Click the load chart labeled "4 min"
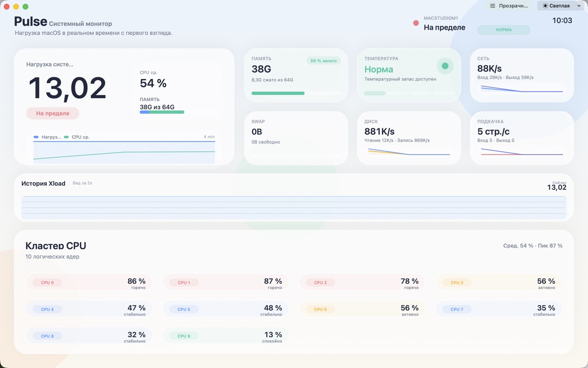Screen dimensions: 588x368 point(124,152)
